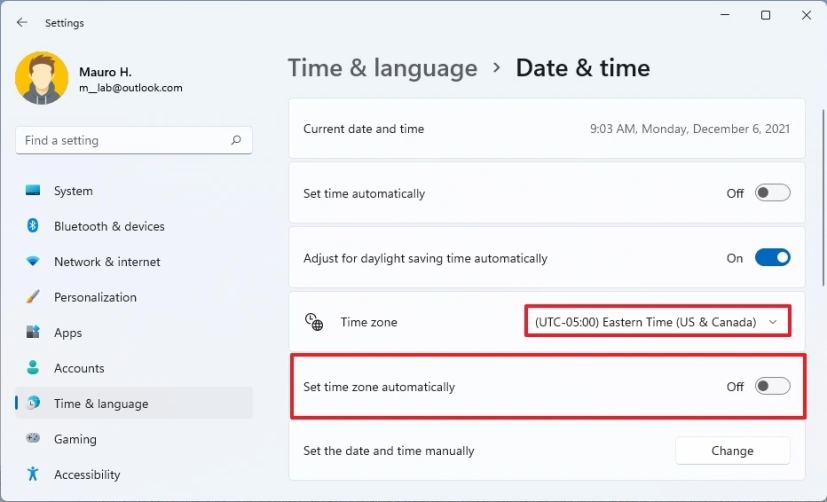Click the Network wifi icon
The width and height of the screenshot is (827, 502).
(33, 261)
